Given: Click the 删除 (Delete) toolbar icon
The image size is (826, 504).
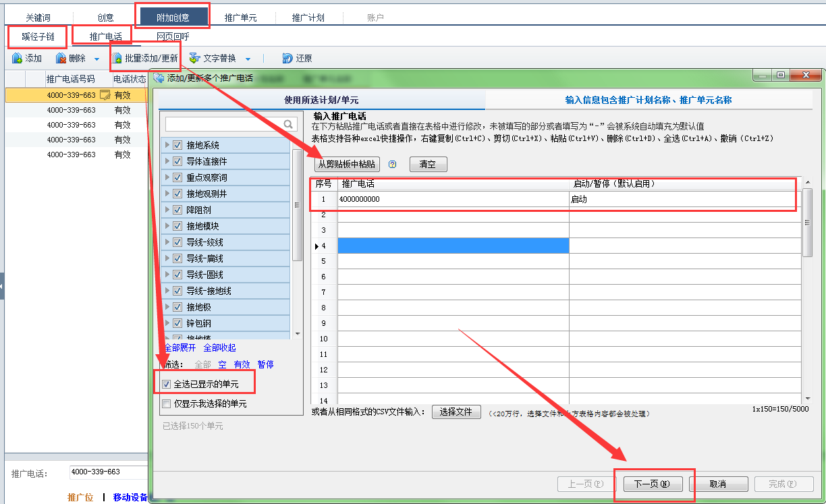Looking at the screenshot, I should [61, 58].
